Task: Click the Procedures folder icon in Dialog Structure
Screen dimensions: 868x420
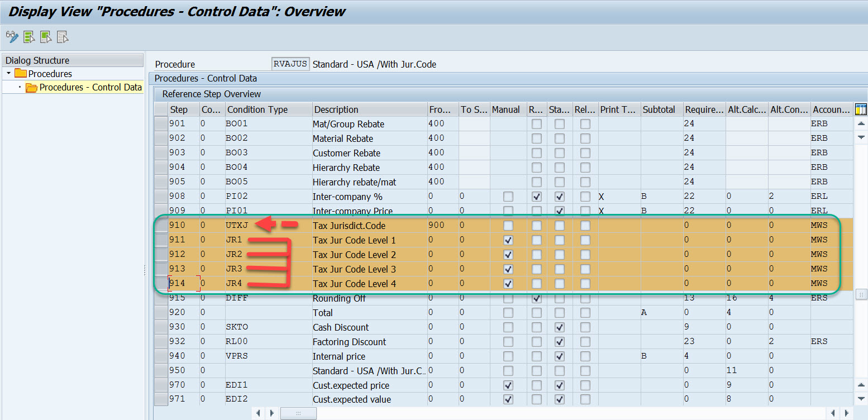Action: 21,73
